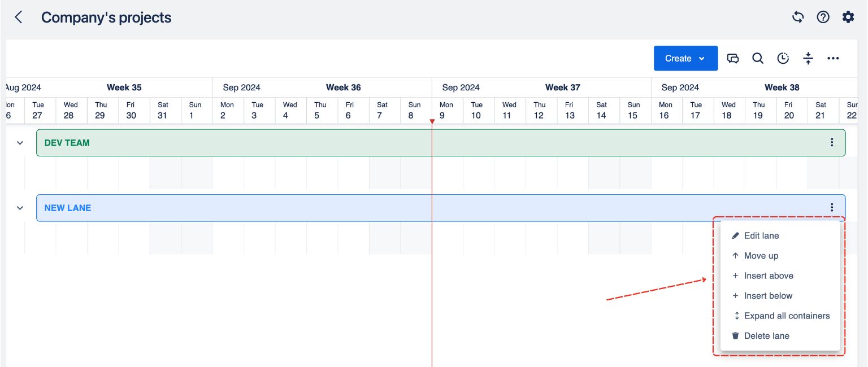Click the NEW LANE kebab menu
Image resolution: width=868 pixels, height=367 pixels.
pyautogui.click(x=832, y=208)
